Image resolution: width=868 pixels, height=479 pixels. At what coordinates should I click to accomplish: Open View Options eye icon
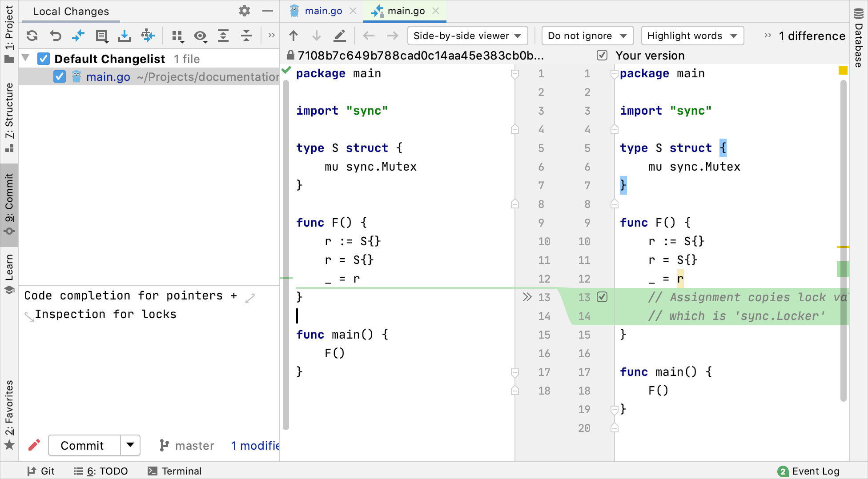(201, 36)
